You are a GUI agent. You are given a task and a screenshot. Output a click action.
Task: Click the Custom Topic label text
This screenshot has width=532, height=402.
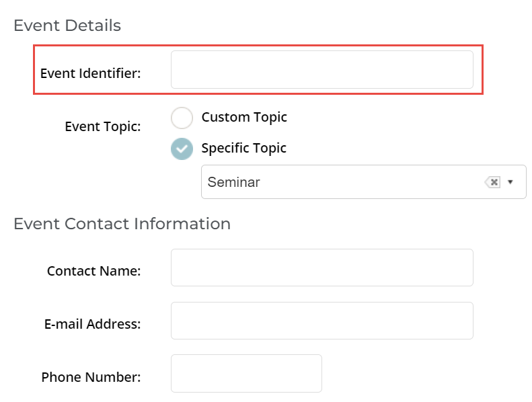[x=244, y=118]
